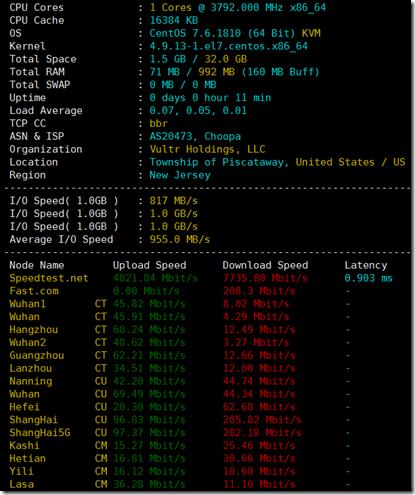Select Yili download '10.60 Mbit/s'
Viewport: 415px width, 495px height.
click(x=259, y=472)
